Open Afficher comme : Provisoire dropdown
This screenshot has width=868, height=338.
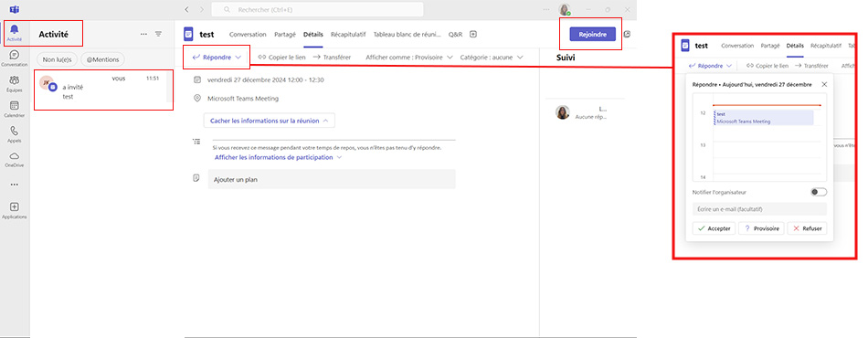coord(409,57)
